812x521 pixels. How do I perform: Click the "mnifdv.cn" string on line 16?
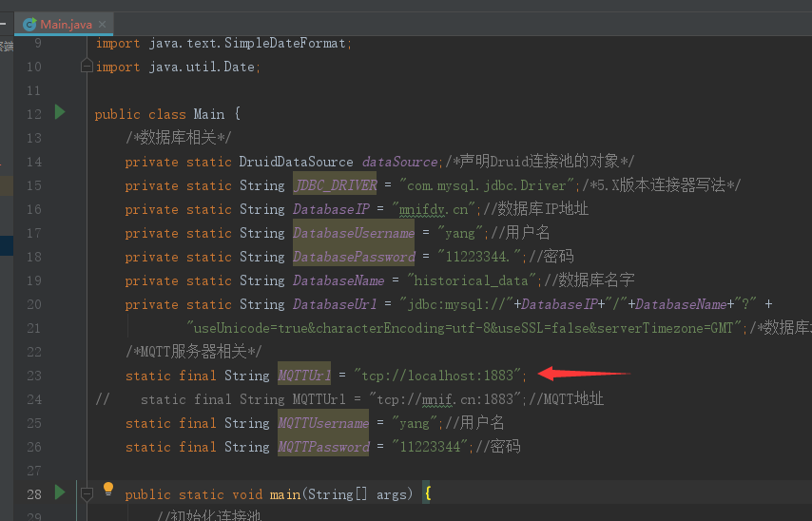click(434, 209)
